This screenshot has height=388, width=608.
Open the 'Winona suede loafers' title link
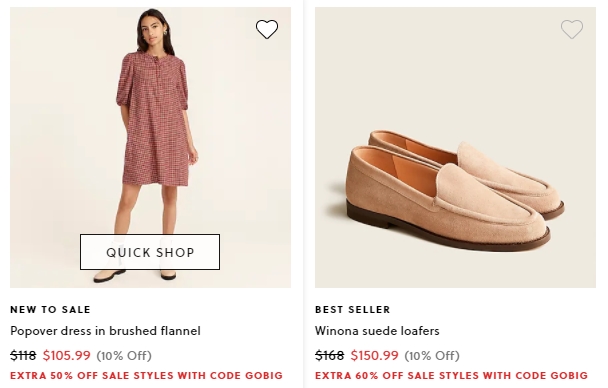click(x=377, y=331)
